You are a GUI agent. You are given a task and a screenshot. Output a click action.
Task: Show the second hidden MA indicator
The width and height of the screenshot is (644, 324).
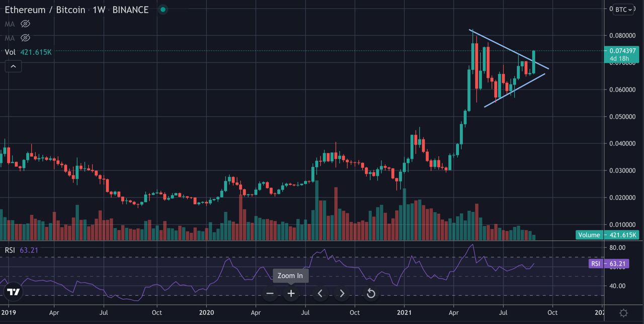pyautogui.click(x=25, y=38)
